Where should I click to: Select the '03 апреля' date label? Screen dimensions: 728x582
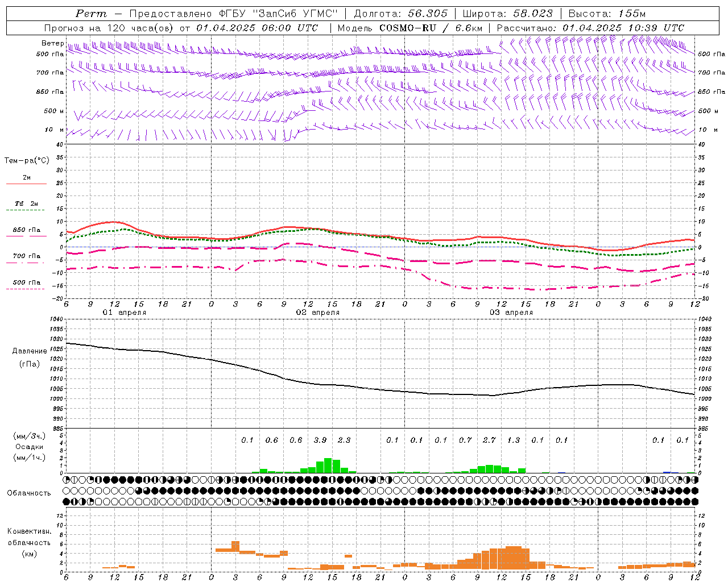(x=511, y=313)
